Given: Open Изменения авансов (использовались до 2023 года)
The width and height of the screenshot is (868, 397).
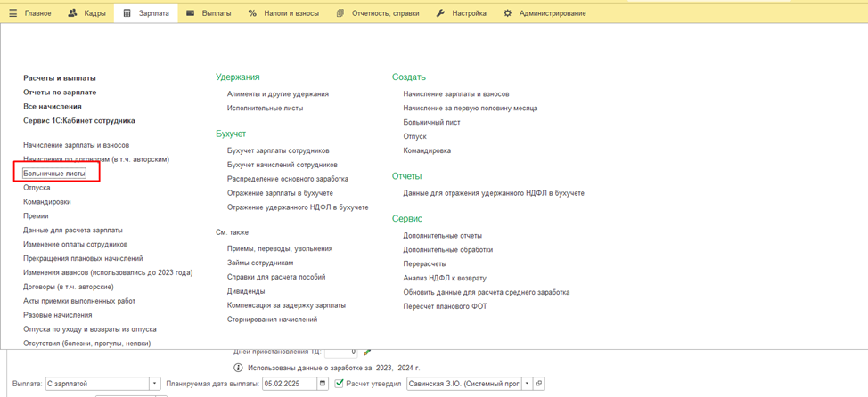Looking at the screenshot, I should tap(108, 272).
